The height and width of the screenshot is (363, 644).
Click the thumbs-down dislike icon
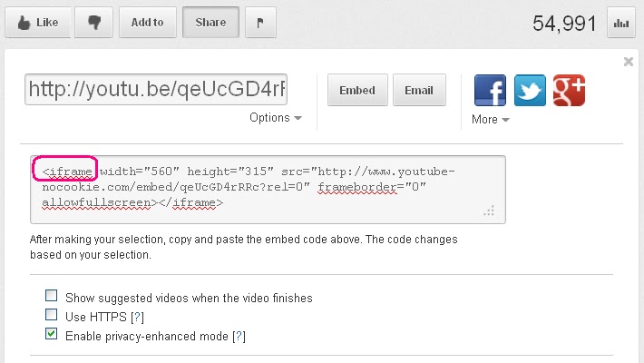pyautogui.click(x=94, y=23)
